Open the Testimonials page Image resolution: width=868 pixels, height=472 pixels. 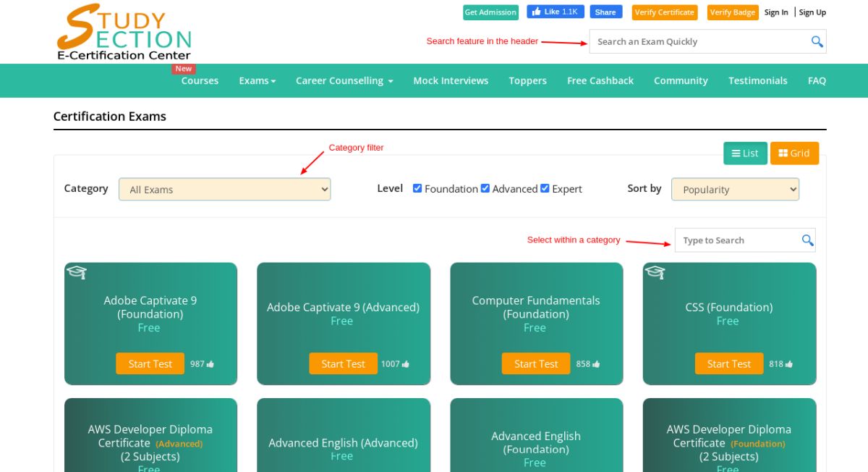pyautogui.click(x=758, y=81)
